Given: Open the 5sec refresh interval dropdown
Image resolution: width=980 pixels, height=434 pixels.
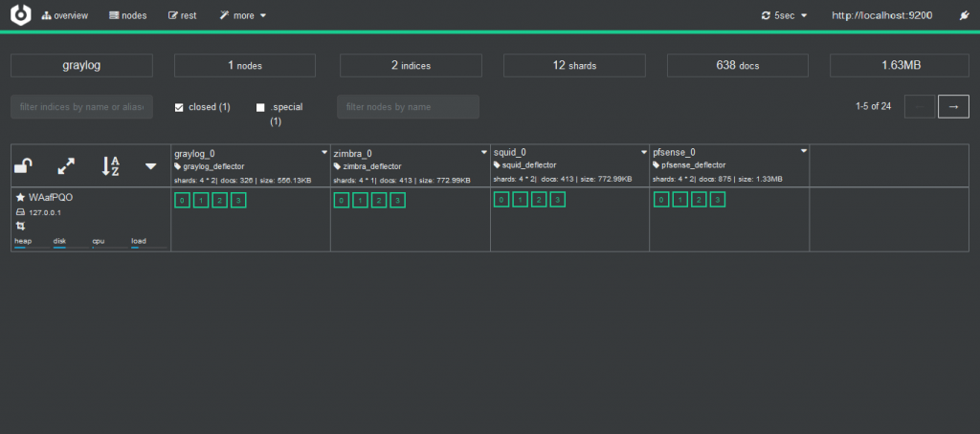Looking at the screenshot, I should pyautogui.click(x=785, y=16).
